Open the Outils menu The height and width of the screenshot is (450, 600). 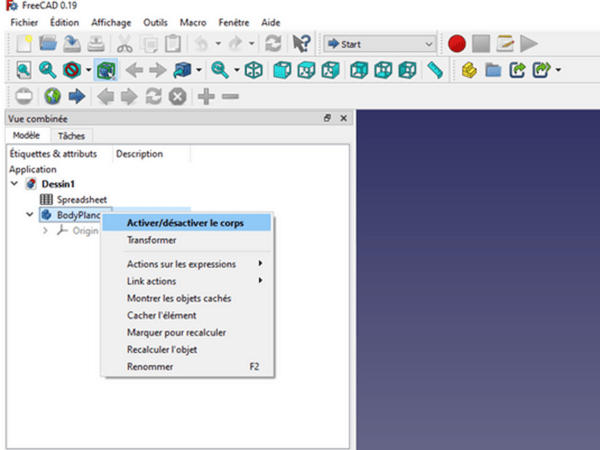click(155, 22)
